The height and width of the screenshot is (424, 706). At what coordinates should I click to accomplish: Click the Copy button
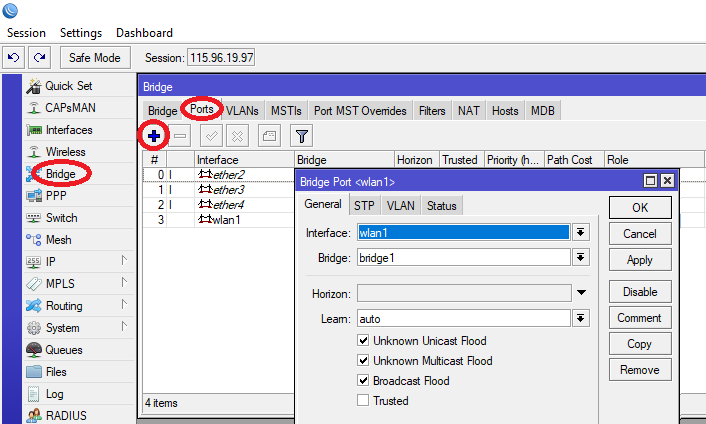pyautogui.click(x=640, y=344)
